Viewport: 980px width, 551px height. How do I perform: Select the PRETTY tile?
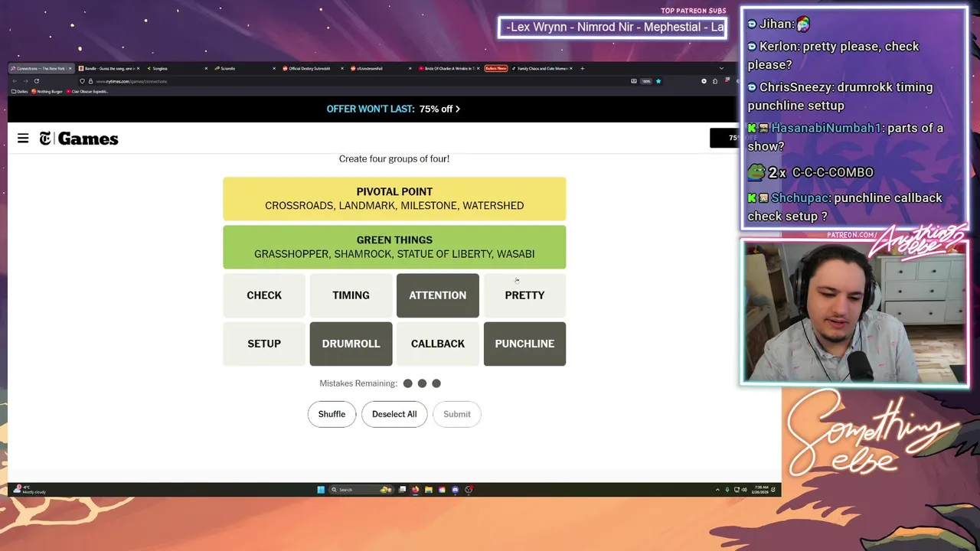pos(524,295)
